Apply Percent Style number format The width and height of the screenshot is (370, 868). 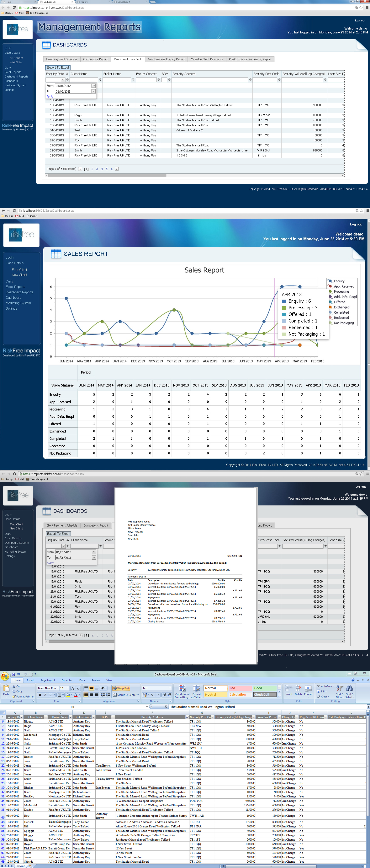pos(153,695)
